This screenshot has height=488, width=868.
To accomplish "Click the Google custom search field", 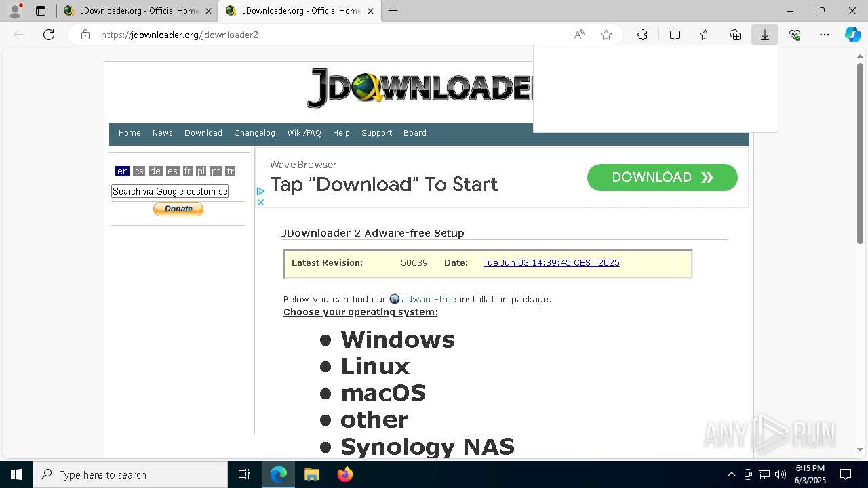I will point(170,191).
